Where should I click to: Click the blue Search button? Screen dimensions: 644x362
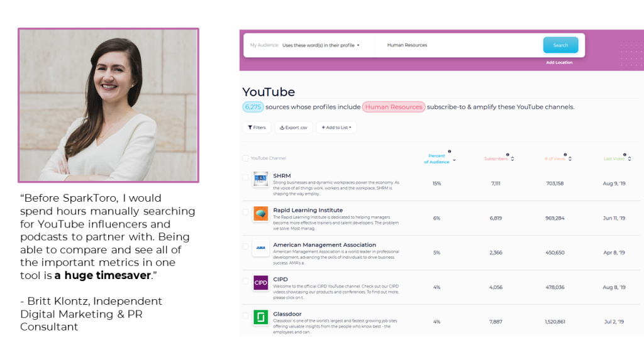coord(560,45)
